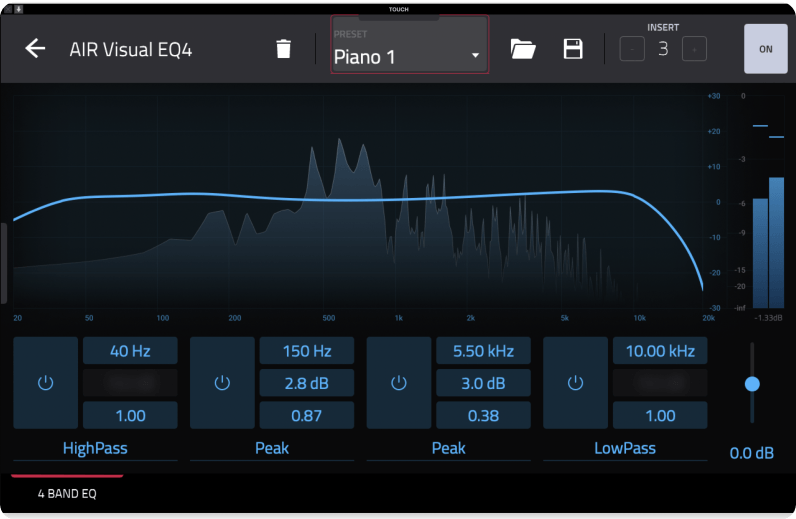The width and height of the screenshot is (796, 519).
Task: Go to the next insert slot
Action: (x=694, y=48)
